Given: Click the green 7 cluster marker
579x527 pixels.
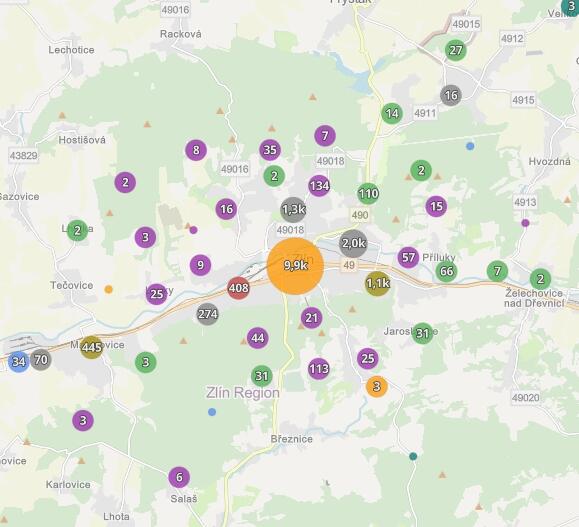Looking at the screenshot, I should tap(497, 271).
